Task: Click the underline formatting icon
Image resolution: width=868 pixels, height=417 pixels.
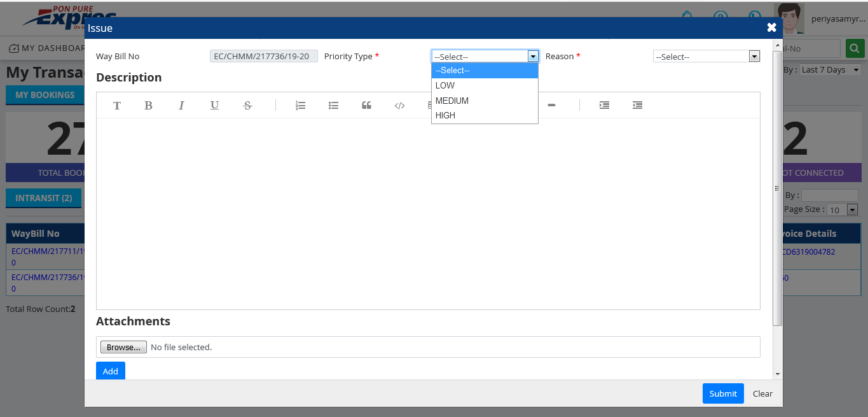Action: [x=214, y=106]
